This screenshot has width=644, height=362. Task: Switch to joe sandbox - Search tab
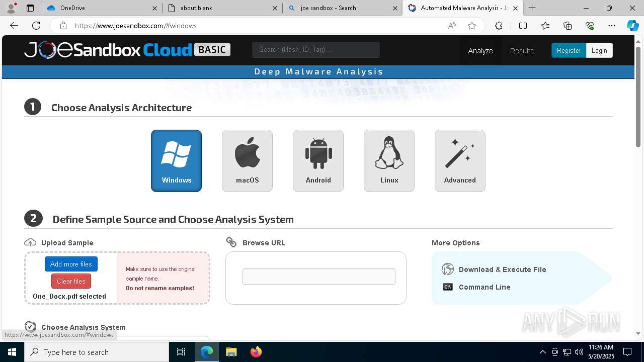(342, 8)
